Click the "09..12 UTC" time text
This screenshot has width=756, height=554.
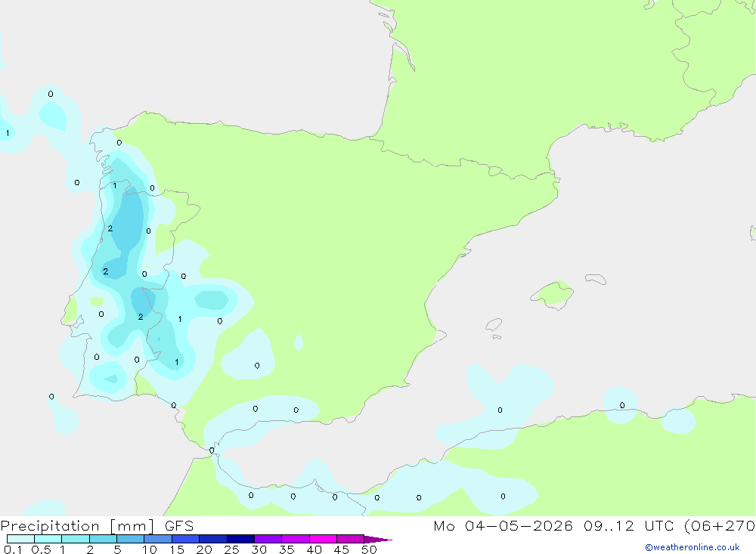(x=628, y=525)
